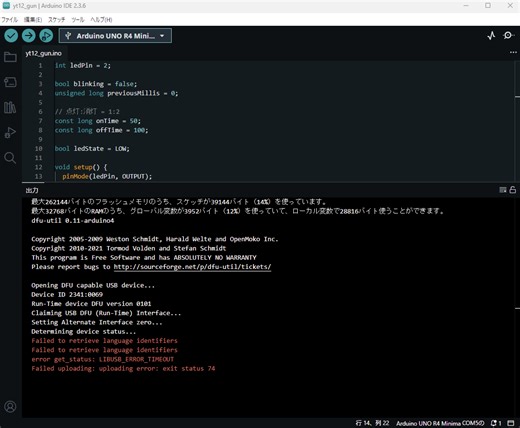
Task: Click the 'pinMode(ledPin, OUTPUT);' line
Action: [x=107, y=176]
